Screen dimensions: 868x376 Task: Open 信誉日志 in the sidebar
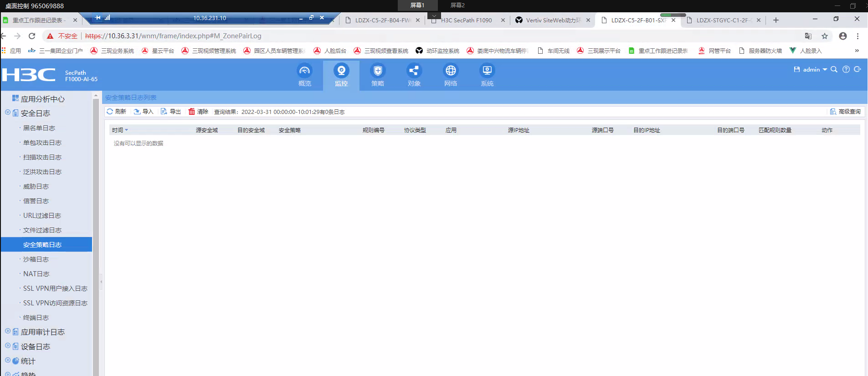(x=36, y=201)
